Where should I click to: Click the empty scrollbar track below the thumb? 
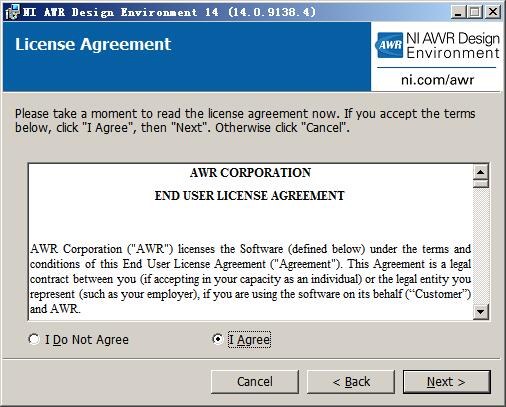480,246
